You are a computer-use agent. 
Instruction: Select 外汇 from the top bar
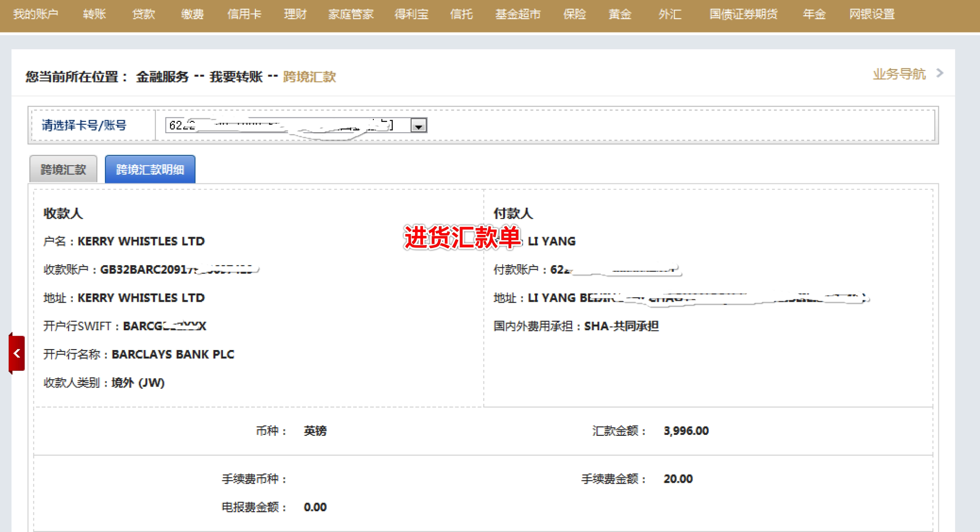[x=669, y=14]
